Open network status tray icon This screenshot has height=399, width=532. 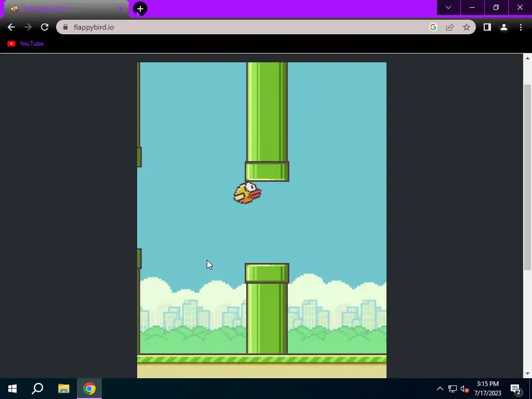point(453,389)
